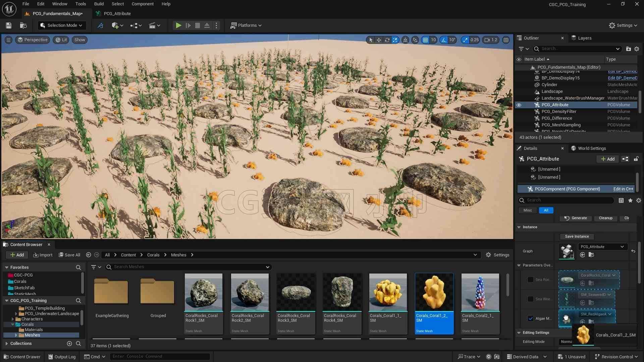
Task: Open the Build menu
Action: (x=99, y=4)
